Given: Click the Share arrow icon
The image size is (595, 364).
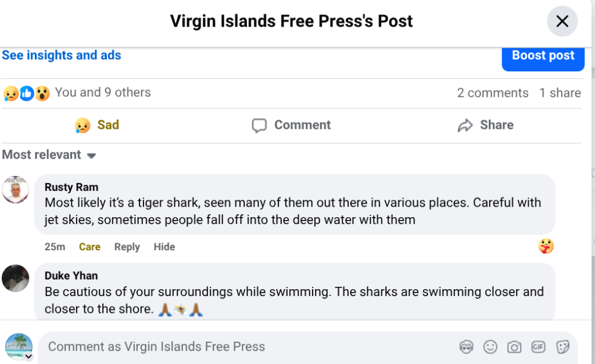Looking at the screenshot, I should [x=465, y=125].
